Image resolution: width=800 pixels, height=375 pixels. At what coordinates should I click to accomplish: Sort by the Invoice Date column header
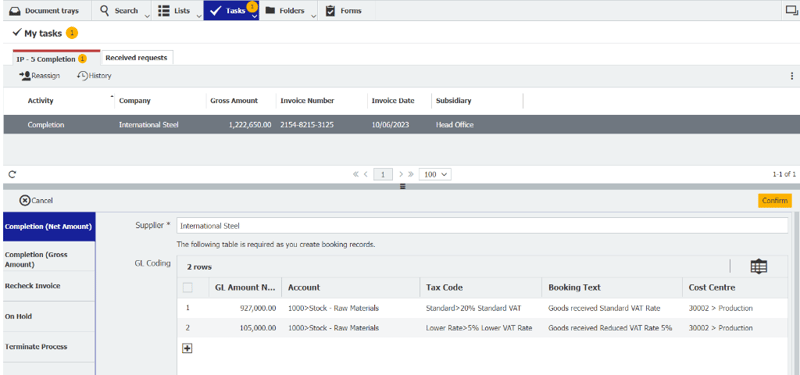pyautogui.click(x=393, y=101)
